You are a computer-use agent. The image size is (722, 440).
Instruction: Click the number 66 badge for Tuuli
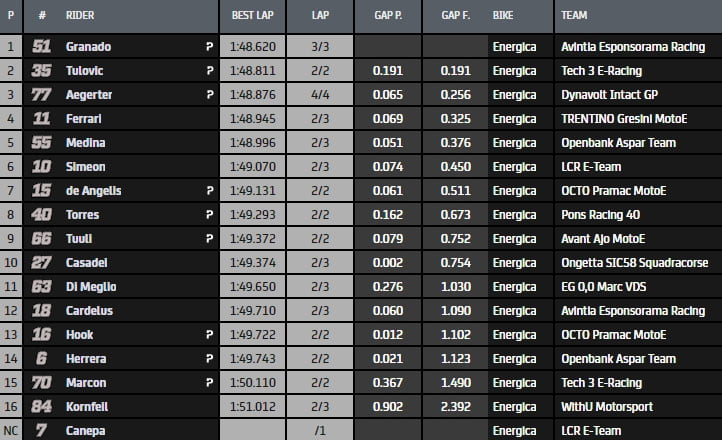tap(42, 239)
